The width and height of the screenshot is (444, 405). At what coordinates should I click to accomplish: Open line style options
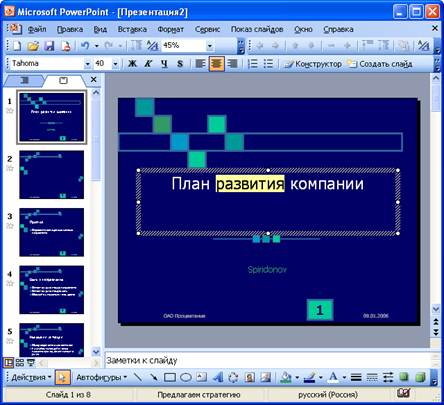coord(356,377)
